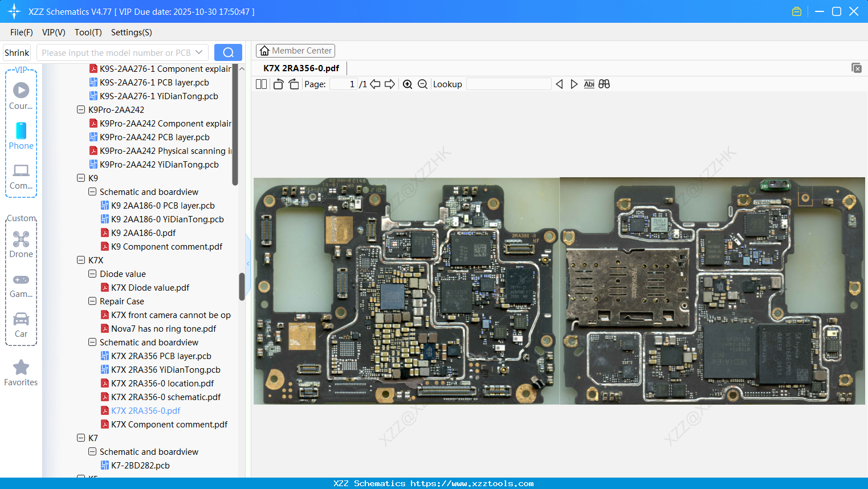The image size is (868, 489).
Task: Click inside the Lookup search field
Action: tap(509, 84)
